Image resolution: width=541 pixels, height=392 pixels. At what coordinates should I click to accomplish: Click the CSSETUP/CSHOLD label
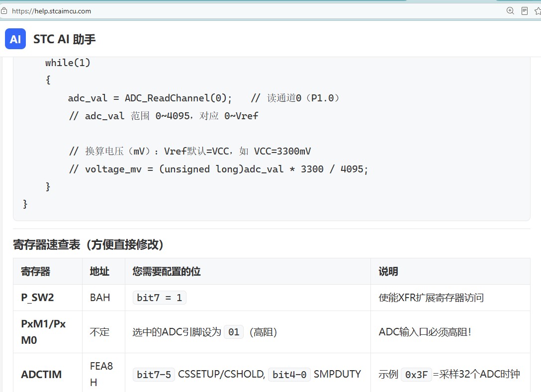pos(221,374)
